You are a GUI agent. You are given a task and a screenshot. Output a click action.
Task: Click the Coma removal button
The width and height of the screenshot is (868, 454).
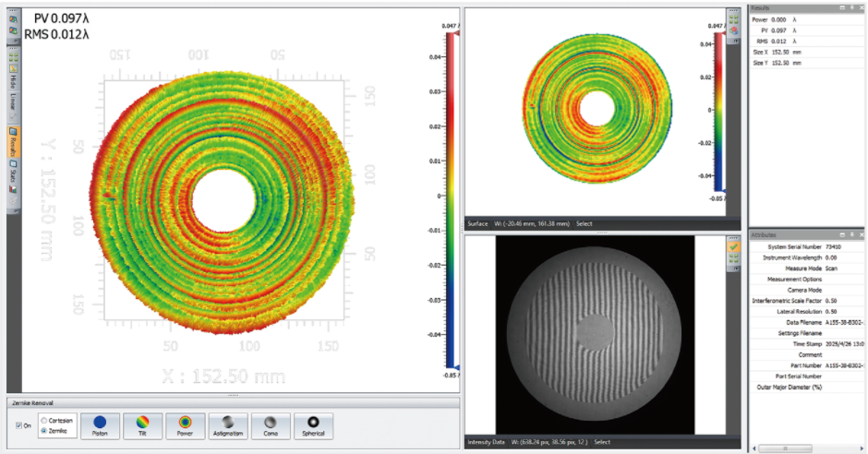270,425
